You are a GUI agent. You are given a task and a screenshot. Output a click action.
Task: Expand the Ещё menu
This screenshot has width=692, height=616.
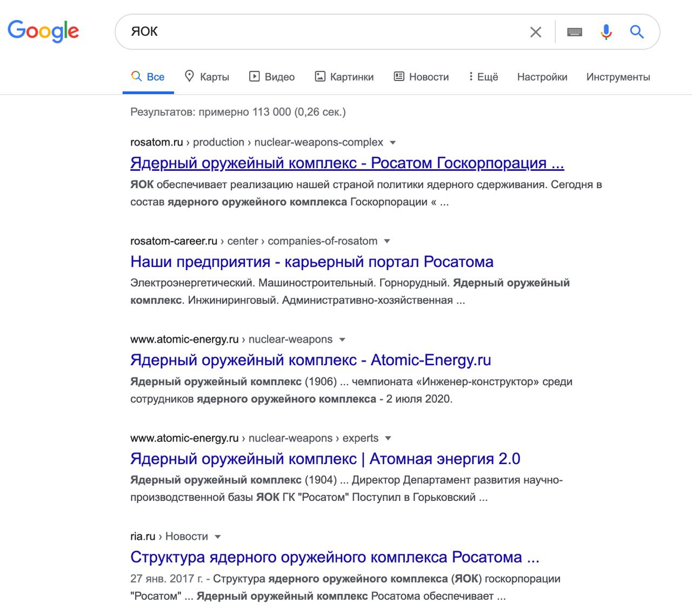pyautogui.click(x=483, y=77)
